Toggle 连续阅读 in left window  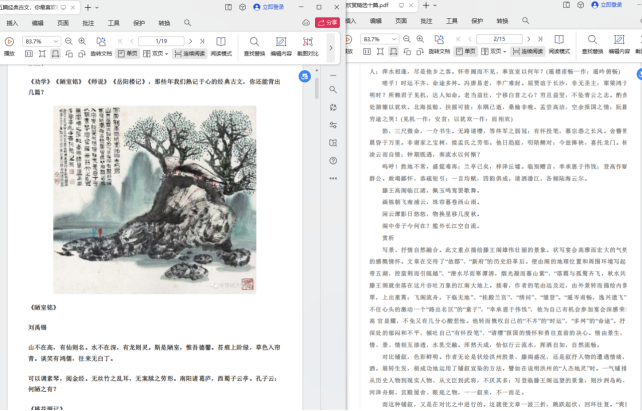pyautogui.click(x=190, y=54)
